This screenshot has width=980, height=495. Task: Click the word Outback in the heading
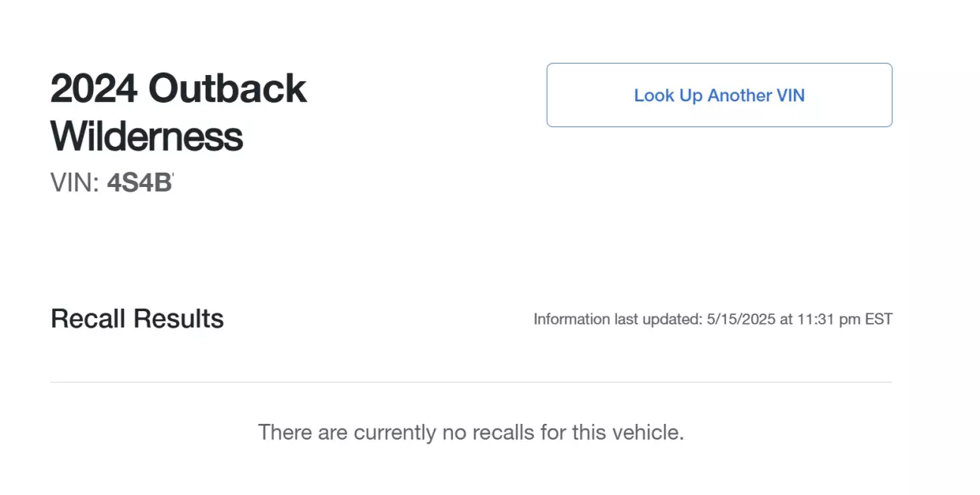tap(228, 89)
